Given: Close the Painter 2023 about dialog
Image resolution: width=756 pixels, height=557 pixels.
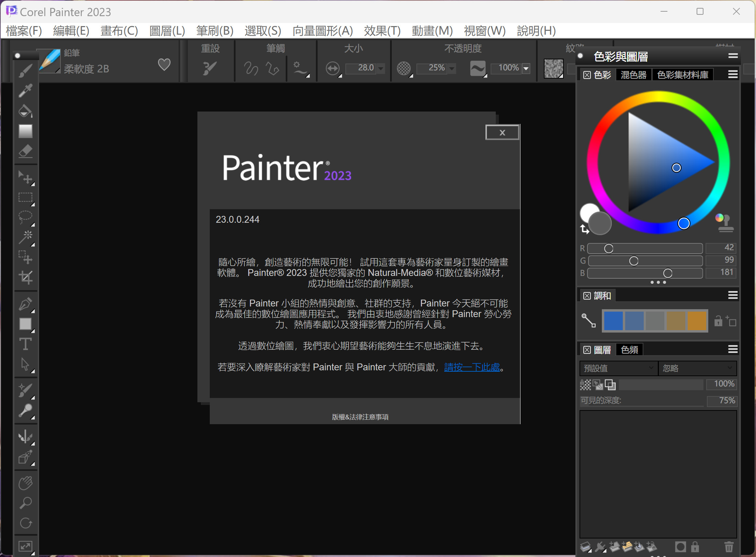Looking at the screenshot, I should click(502, 132).
